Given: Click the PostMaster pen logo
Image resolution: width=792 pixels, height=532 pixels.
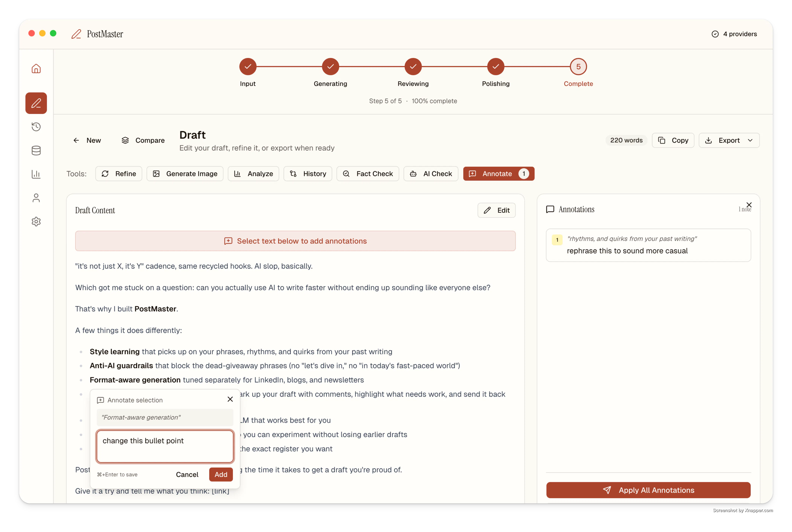Looking at the screenshot, I should point(76,34).
